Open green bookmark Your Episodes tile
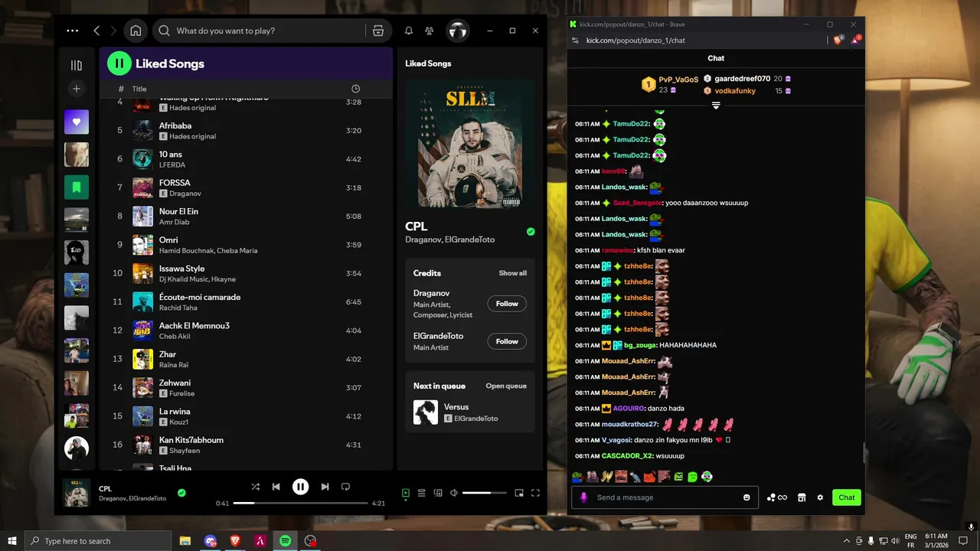This screenshot has width=980, height=551. [77, 187]
